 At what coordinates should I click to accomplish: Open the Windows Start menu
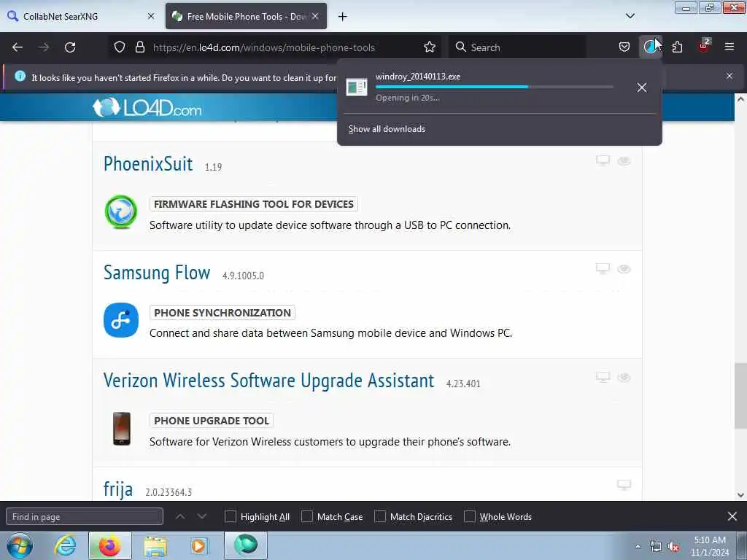(20, 545)
